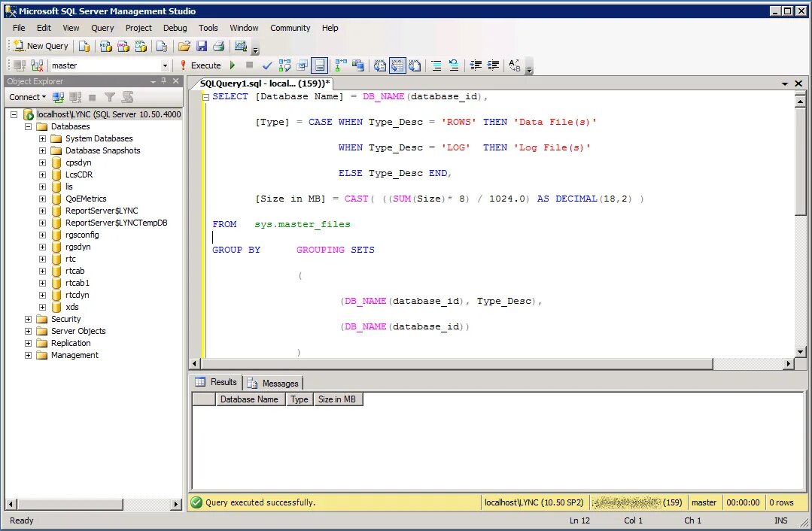
Task: Decrease the indent of the selection
Action: [x=476, y=65]
